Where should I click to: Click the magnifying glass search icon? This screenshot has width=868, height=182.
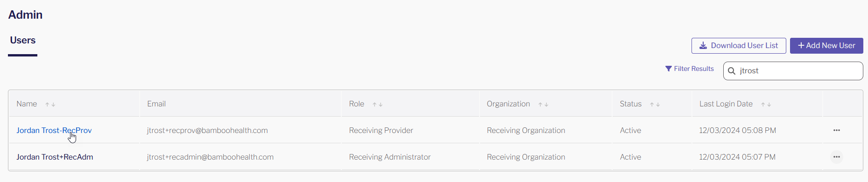[732, 71]
